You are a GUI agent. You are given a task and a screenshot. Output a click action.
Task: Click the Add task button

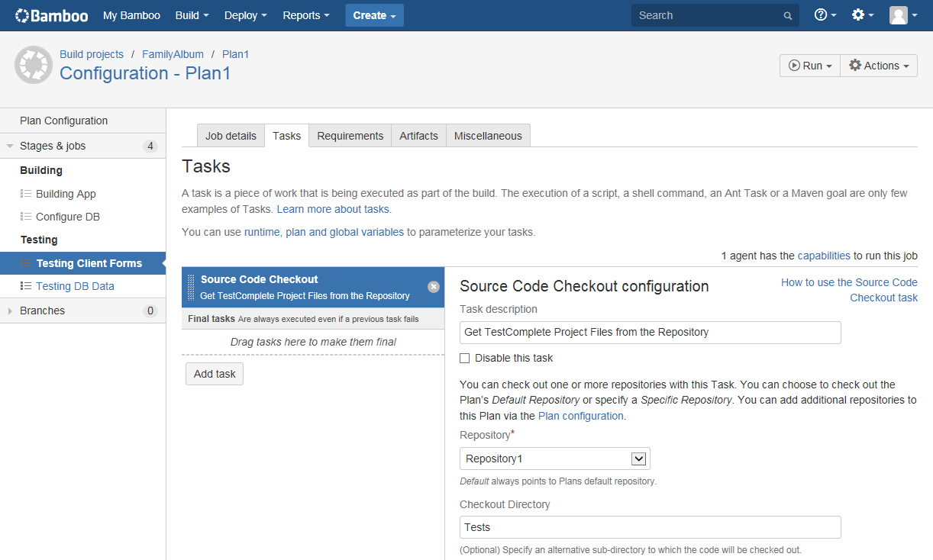click(214, 374)
